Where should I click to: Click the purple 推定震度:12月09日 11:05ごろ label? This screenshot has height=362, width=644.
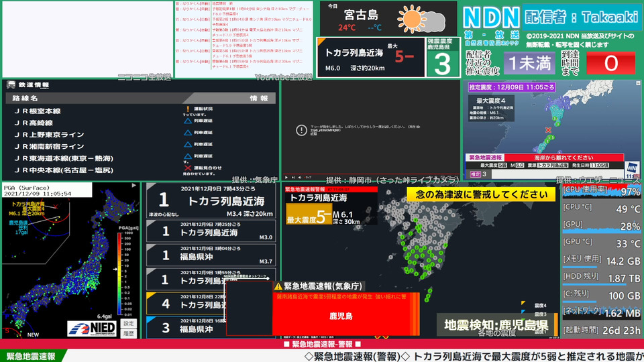point(512,87)
